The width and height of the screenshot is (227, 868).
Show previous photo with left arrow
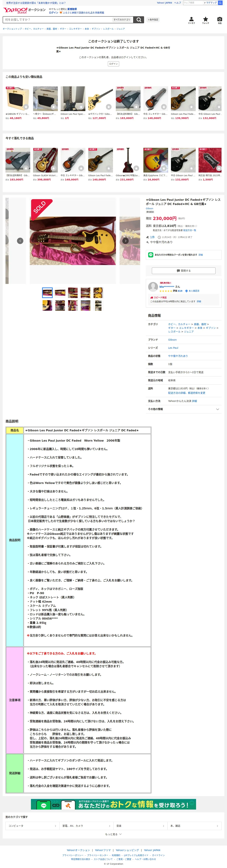20,241
